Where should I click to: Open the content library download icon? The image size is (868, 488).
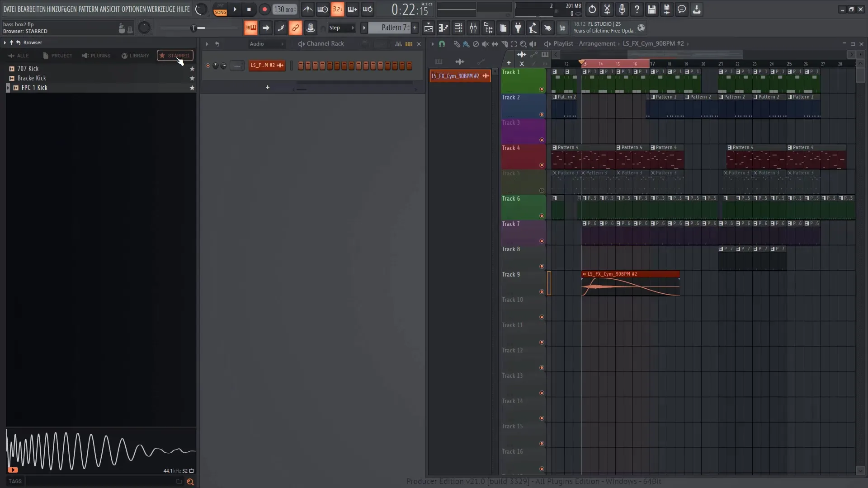(x=697, y=9)
